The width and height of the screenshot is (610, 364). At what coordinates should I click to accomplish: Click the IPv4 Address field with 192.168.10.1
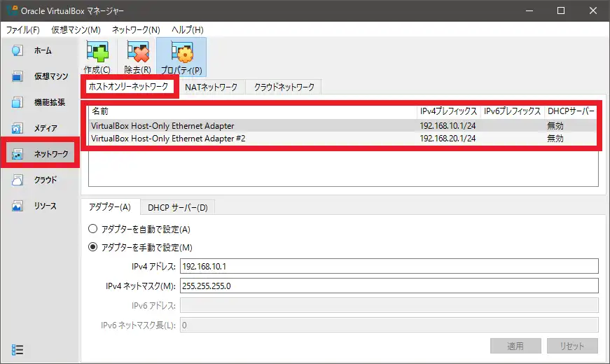[x=389, y=267]
